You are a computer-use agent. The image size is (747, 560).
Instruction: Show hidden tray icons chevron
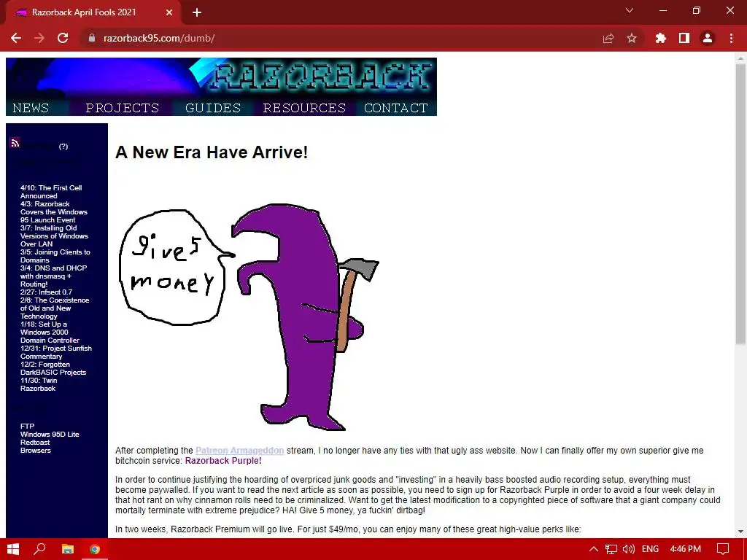pos(594,549)
